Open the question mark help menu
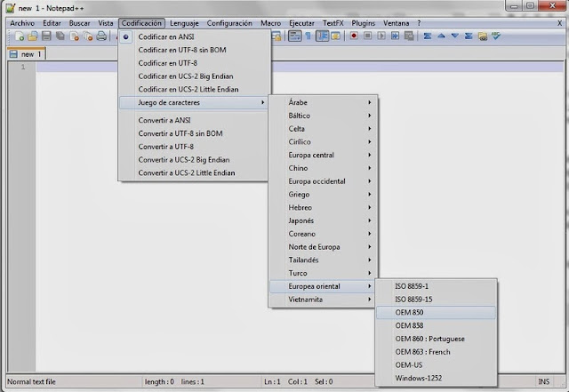 419,23
